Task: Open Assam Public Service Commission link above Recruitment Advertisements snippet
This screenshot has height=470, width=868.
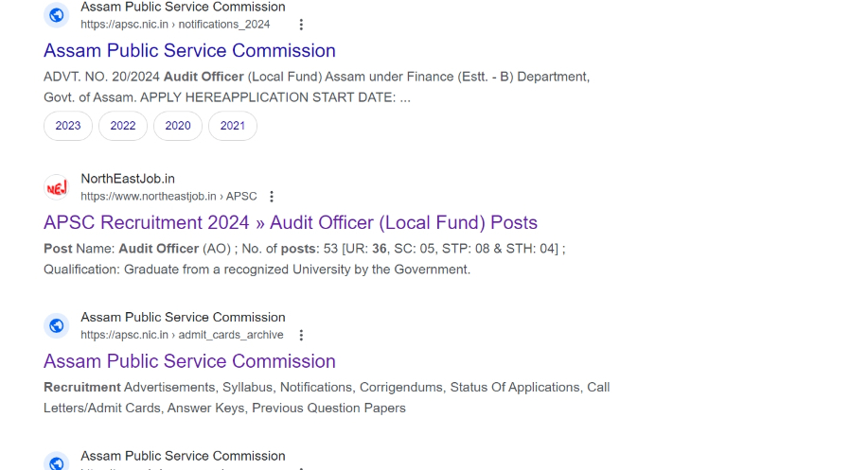Action: pyautogui.click(x=189, y=361)
